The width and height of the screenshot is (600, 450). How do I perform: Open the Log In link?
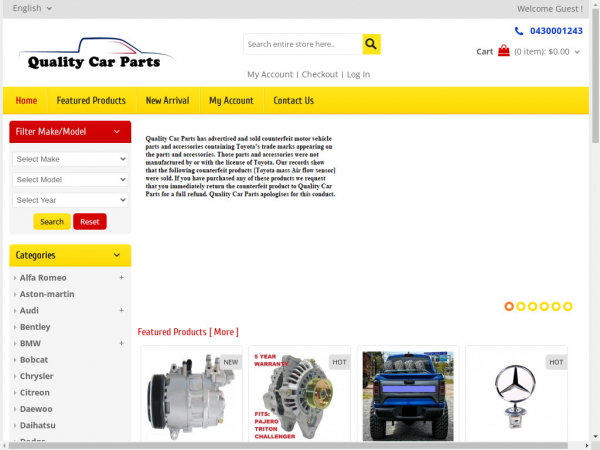(x=358, y=74)
